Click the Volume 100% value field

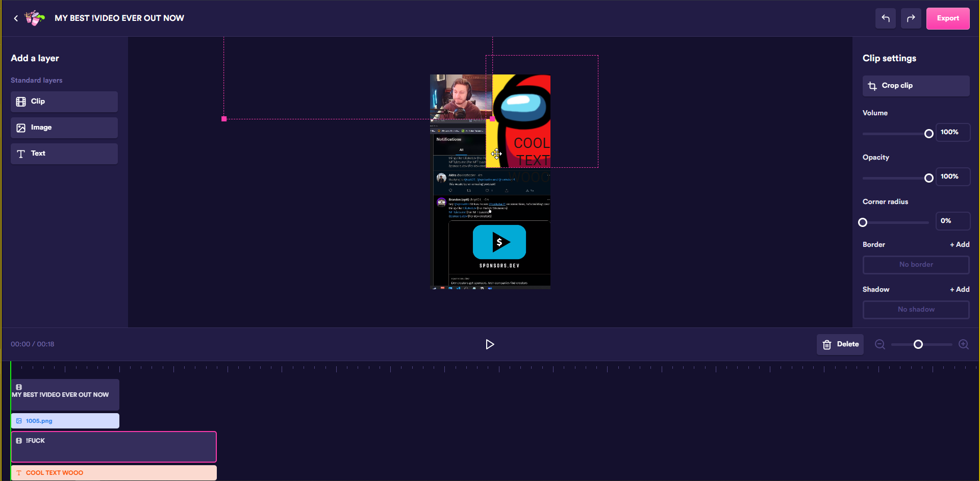coord(953,132)
